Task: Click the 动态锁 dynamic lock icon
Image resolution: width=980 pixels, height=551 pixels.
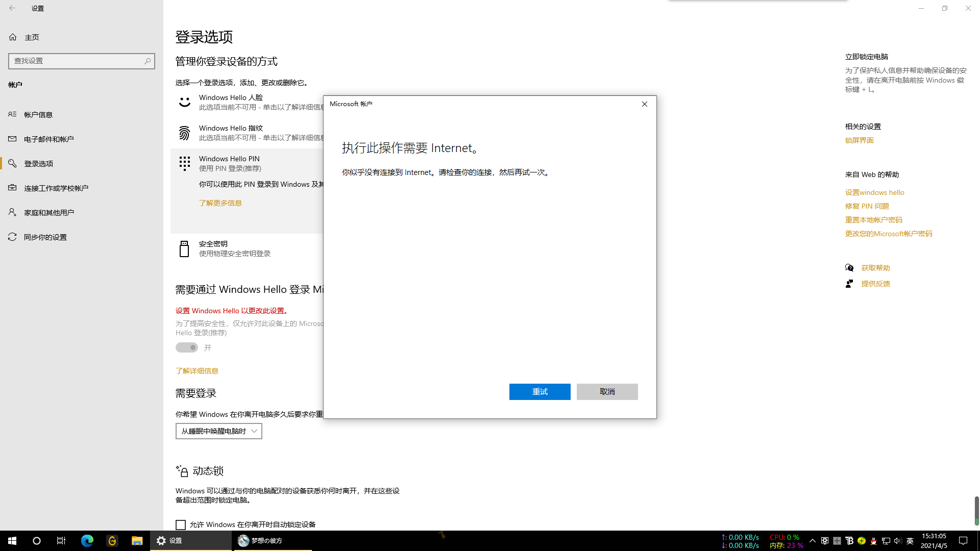Action: 182,471
